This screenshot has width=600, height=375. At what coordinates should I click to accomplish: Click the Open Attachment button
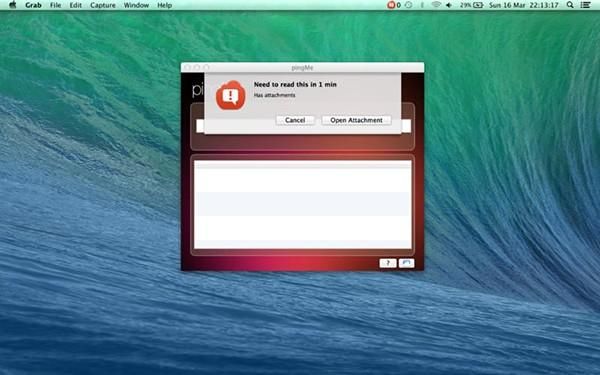356,120
